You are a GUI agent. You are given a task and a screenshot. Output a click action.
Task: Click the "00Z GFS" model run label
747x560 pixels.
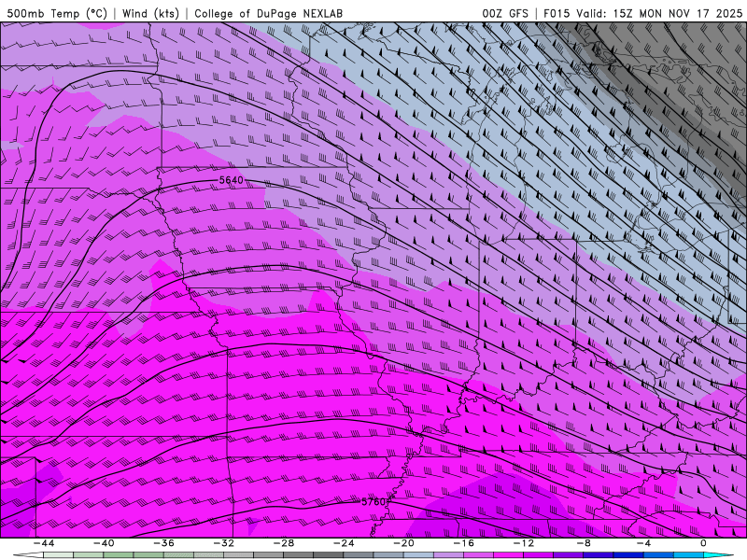point(505,13)
